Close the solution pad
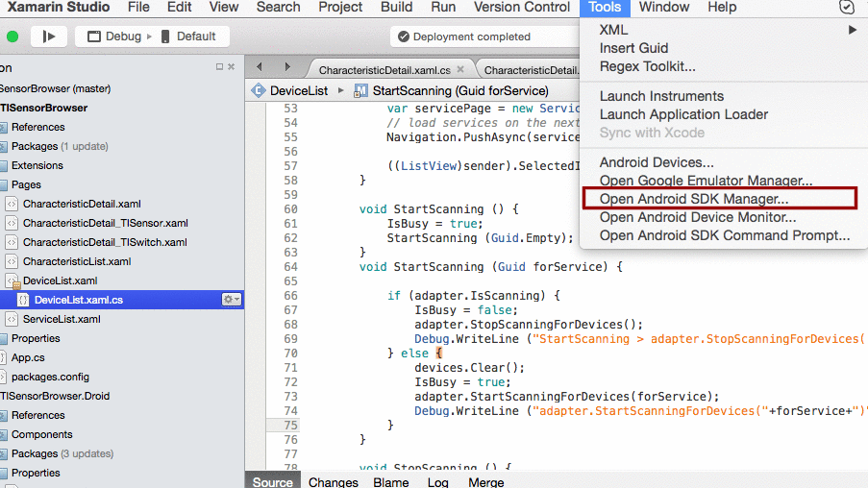The width and height of the screenshot is (868, 488). [232, 67]
